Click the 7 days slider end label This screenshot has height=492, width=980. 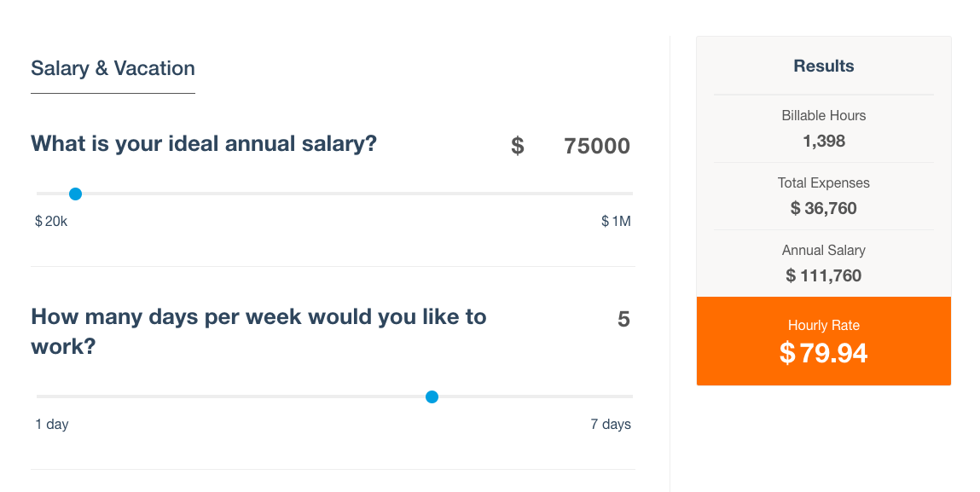pos(611,424)
